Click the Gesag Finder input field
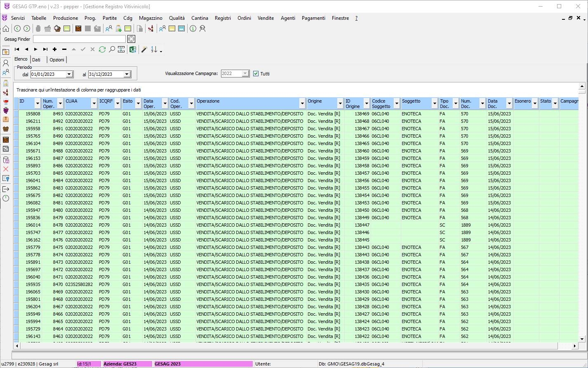The height and width of the screenshot is (368, 588). click(79, 39)
